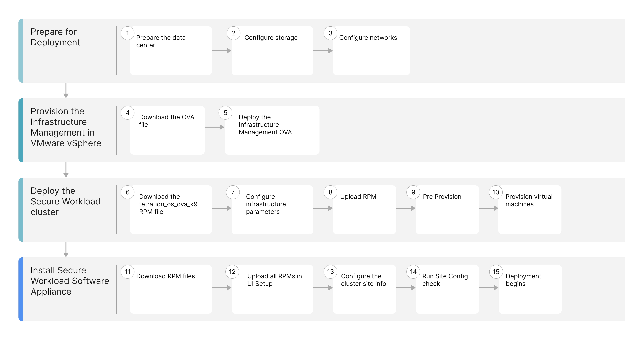644x340 pixels.
Task: Click the step 5 number circle
Action: click(x=226, y=113)
